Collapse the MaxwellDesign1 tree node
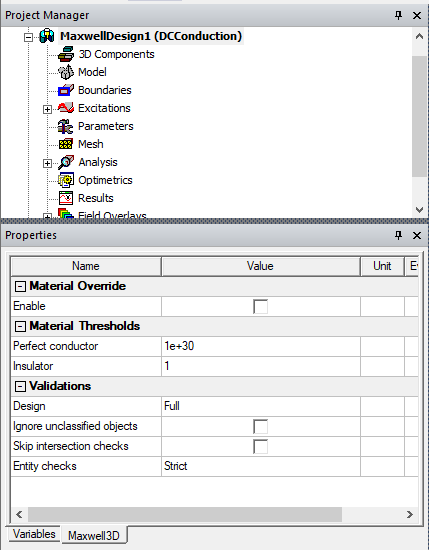 [x=28, y=37]
